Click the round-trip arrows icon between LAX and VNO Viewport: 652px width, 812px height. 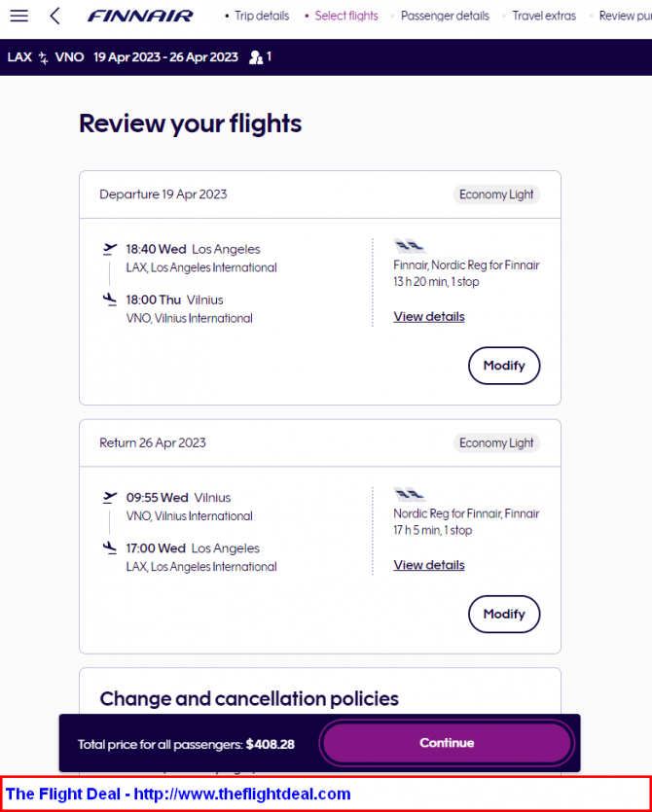44,57
